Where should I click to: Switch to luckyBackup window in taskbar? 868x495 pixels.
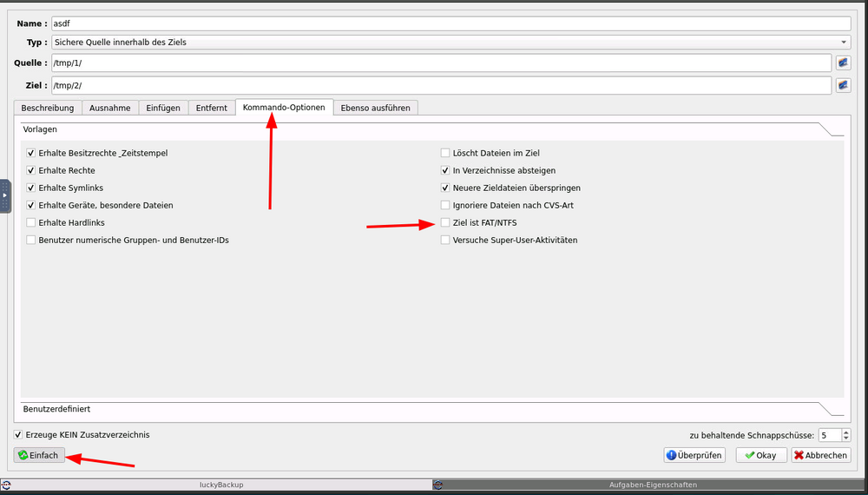click(x=216, y=485)
